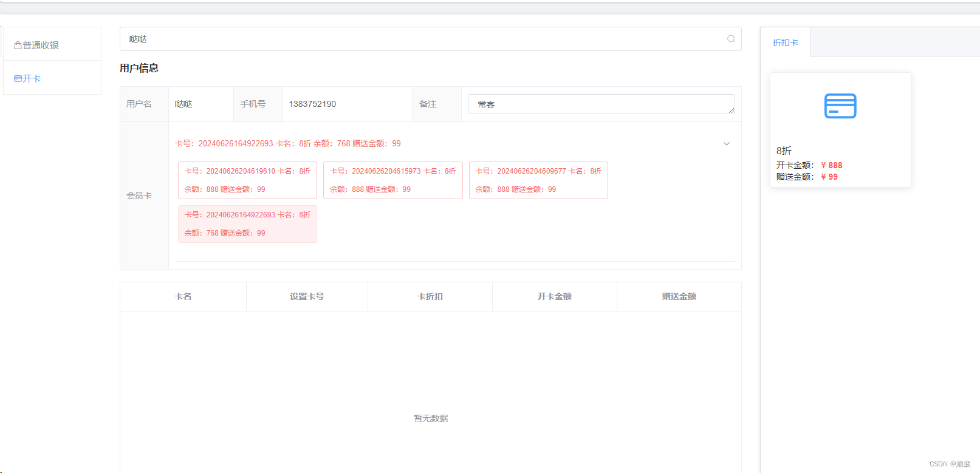The width and height of the screenshot is (980, 473).
Task: Click the 开卡金额 column header
Action: pyautogui.click(x=555, y=296)
